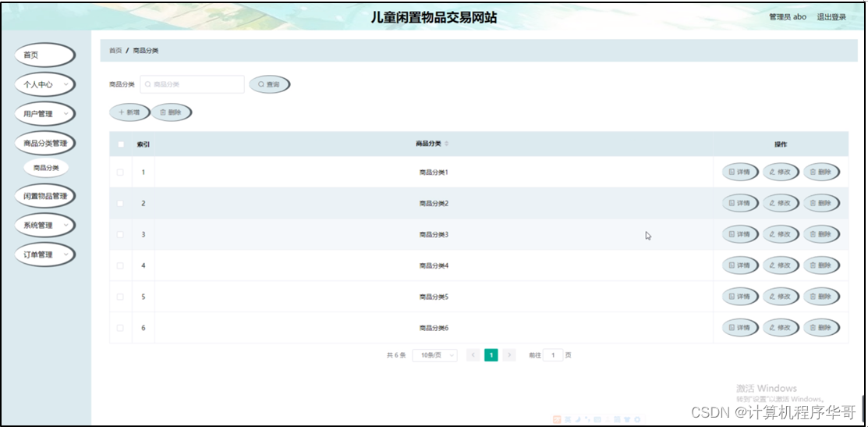Open 详情 for 商品分类1
The image size is (868, 427).
740,173
